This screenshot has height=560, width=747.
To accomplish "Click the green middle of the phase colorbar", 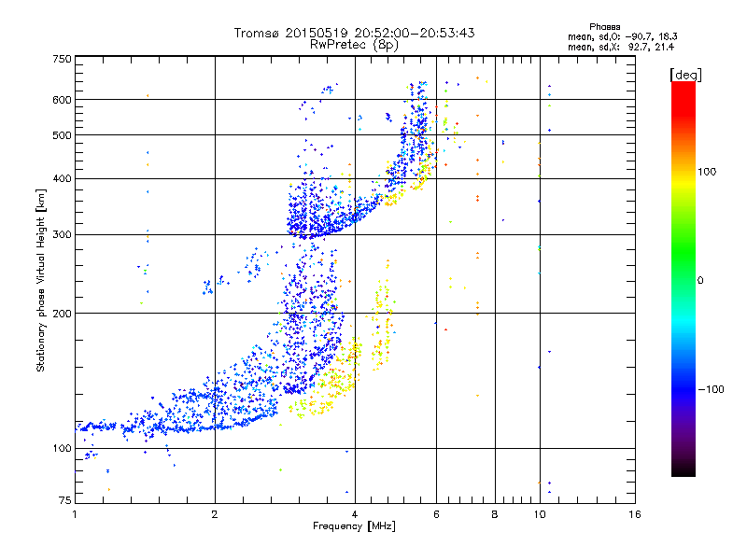I will pos(684,252).
